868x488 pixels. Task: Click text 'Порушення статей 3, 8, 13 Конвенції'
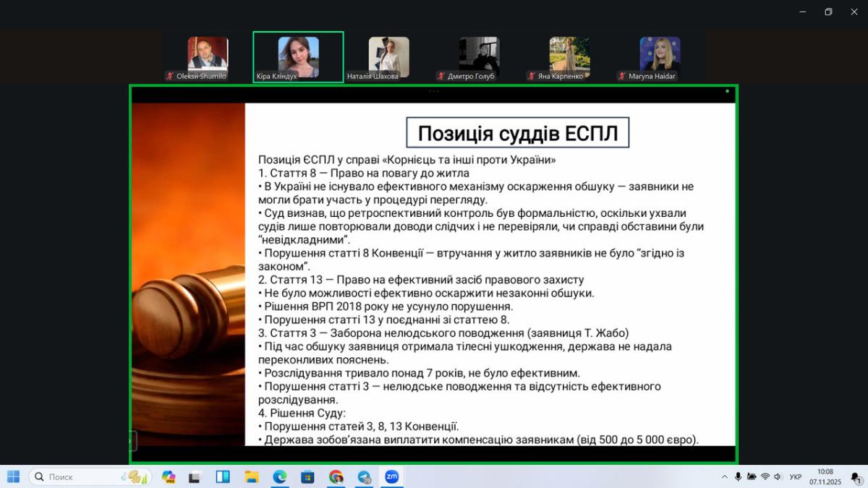(361, 427)
